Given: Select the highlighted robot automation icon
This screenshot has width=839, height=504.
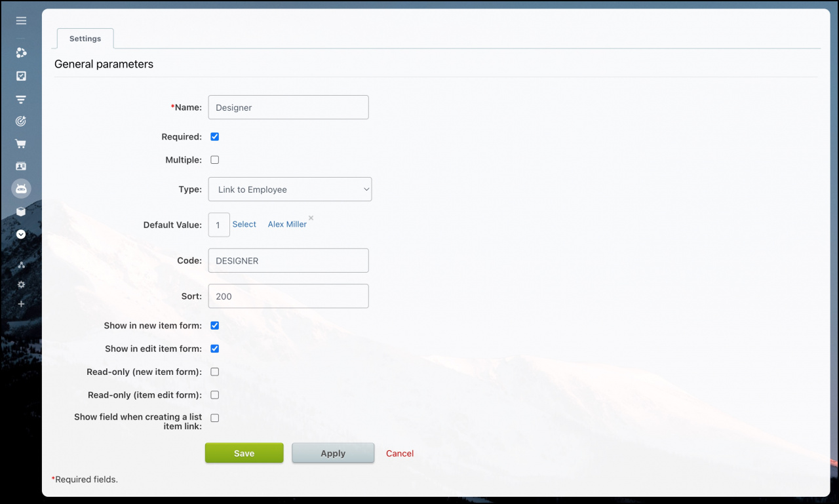Looking at the screenshot, I should tap(21, 189).
